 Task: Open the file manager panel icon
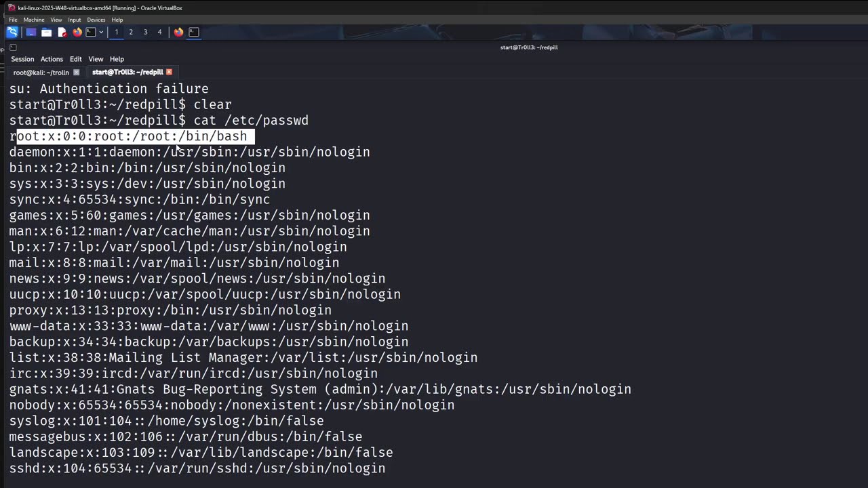[x=46, y=32]
